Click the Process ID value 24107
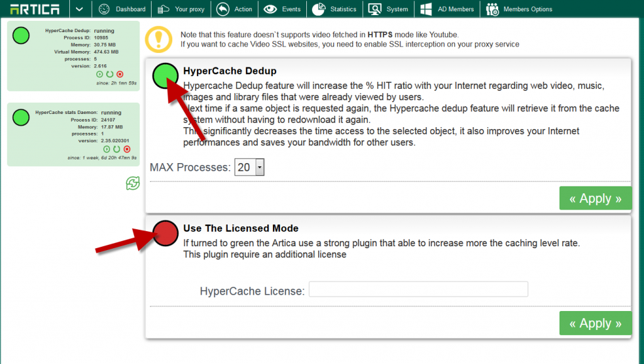 [108, 120]
